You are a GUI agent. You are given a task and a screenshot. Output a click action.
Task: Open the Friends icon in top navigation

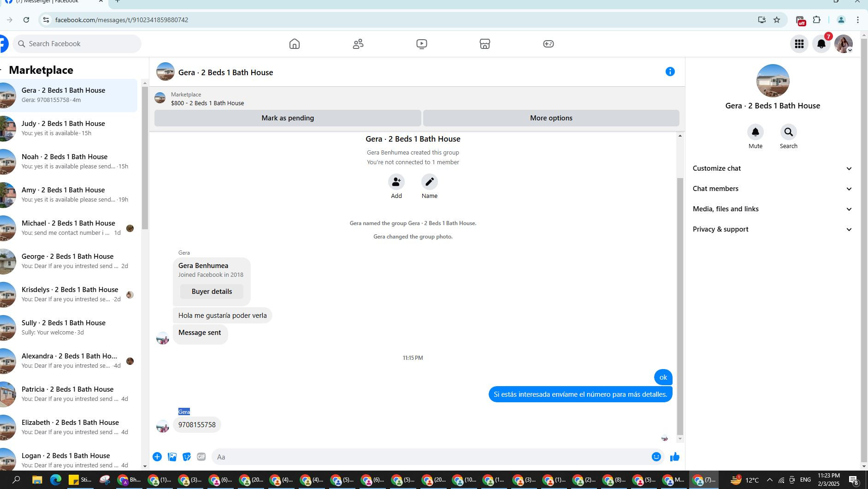[358, 44]
